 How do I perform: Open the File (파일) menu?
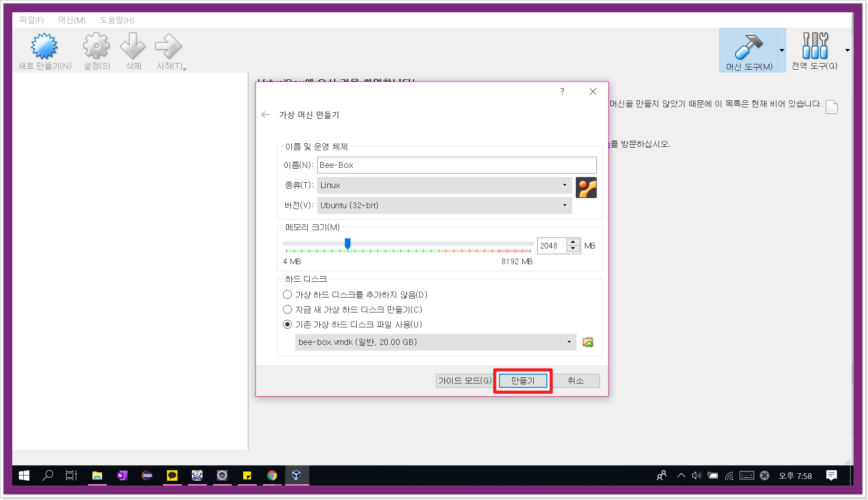point(31,20)
